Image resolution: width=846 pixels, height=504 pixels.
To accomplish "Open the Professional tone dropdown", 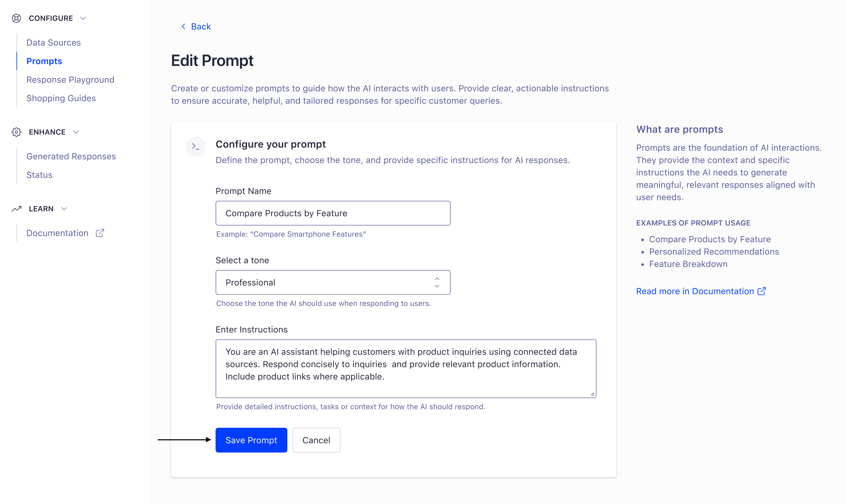I will (333, 282).
